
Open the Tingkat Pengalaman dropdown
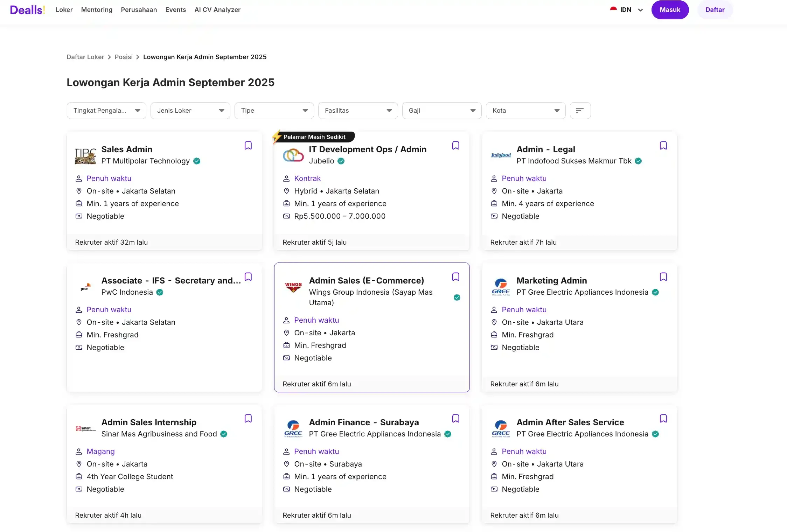pos(106,111)
